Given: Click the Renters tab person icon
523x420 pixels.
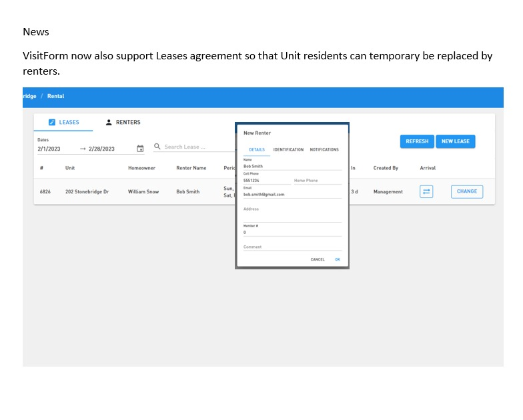Looking at the screenshot, I should (109, 123).
